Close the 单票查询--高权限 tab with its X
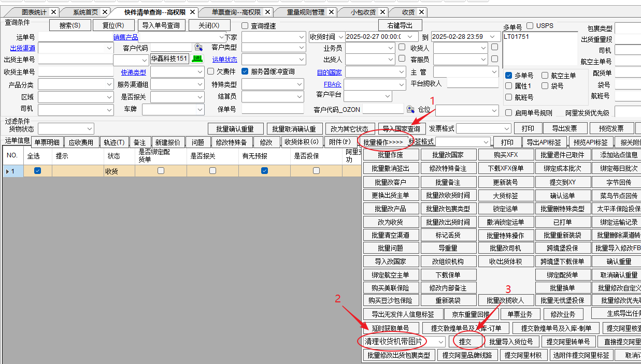This screenshot has width=641, height=364. 268,12
